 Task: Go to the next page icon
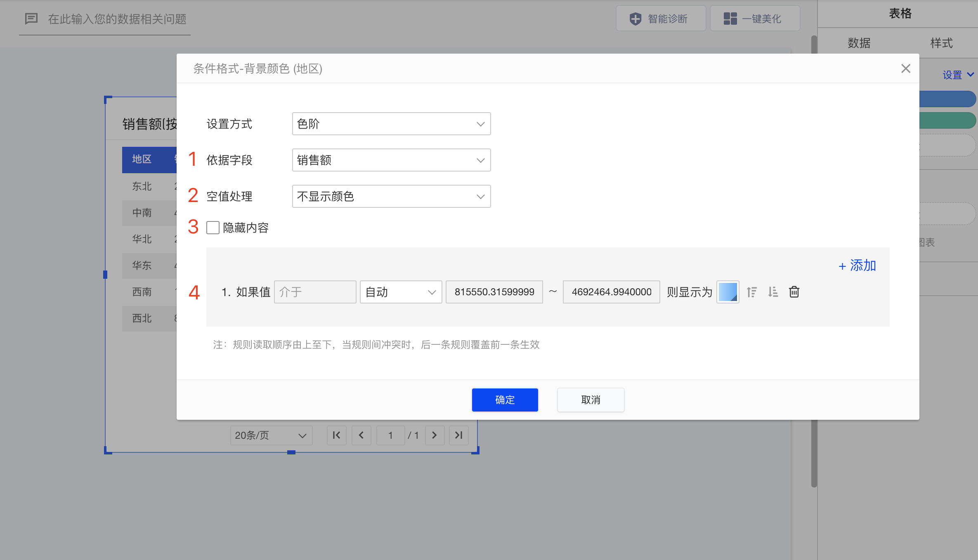(x=435, y=435)
